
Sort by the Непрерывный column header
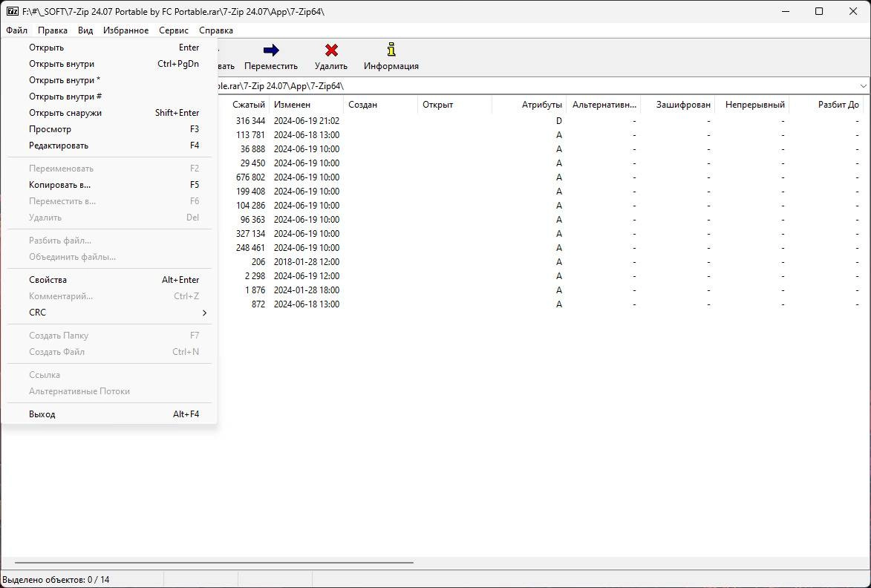pos(751,105)
